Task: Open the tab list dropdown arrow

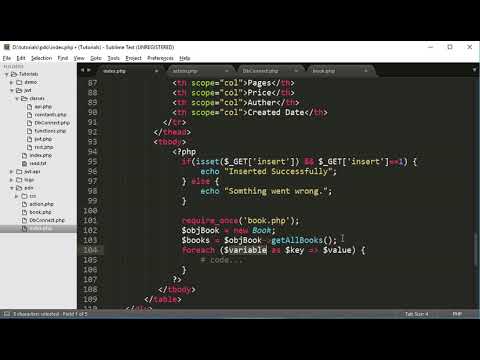Action: (474, 70)
